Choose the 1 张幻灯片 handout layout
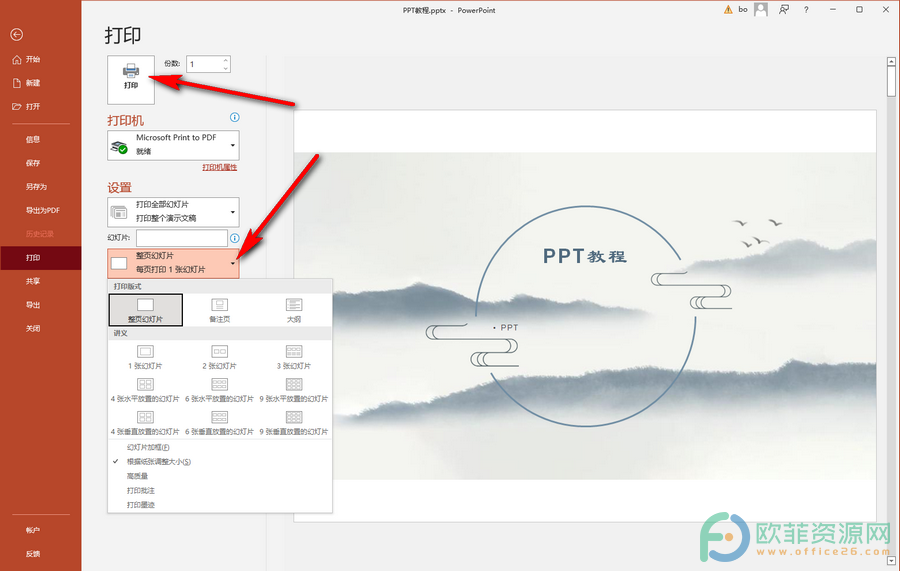 click(146, 357)
